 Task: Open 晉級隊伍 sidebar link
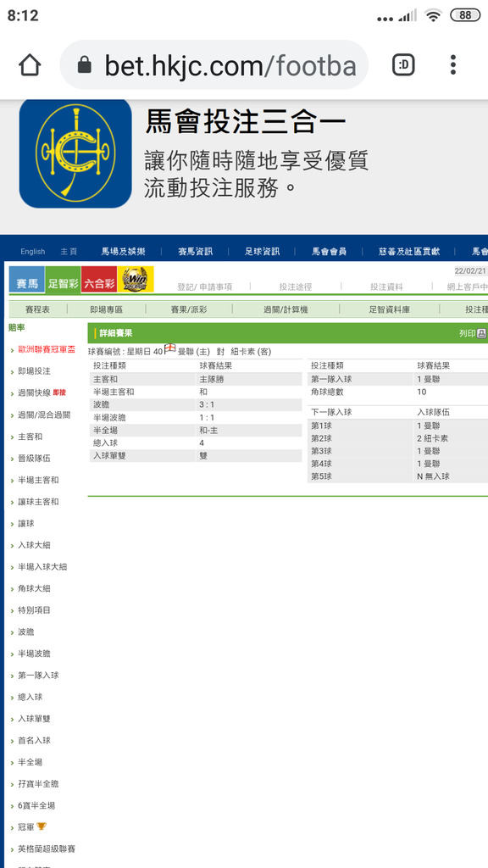click(34, 459)
